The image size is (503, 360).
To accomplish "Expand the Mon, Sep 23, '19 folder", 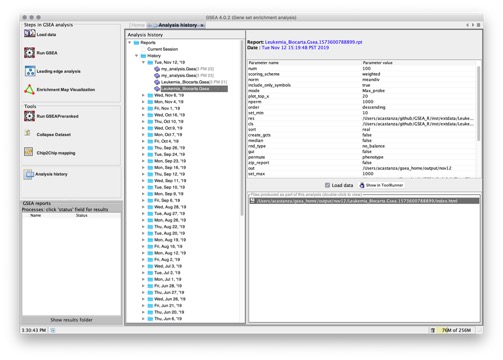I will point(143,161).
